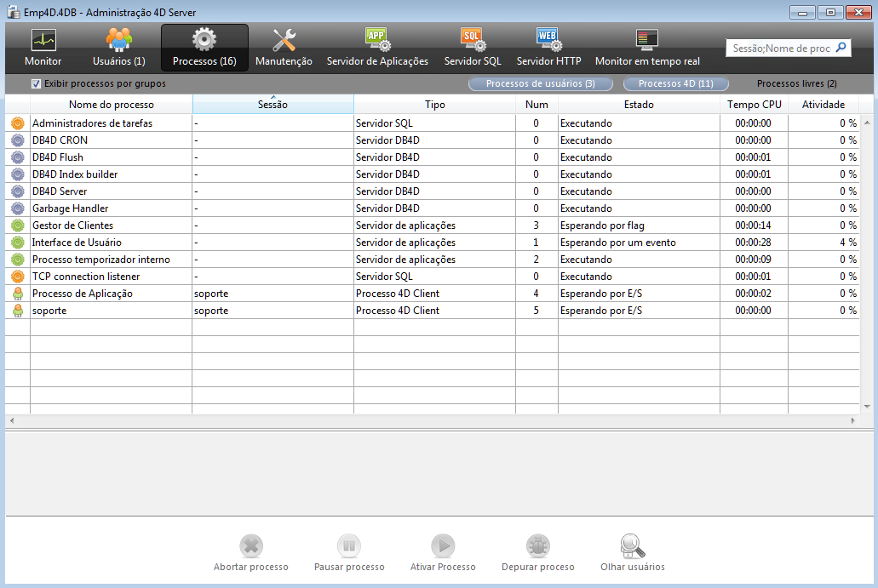Viewport: 878px width, 588px height.
Task: Open the Manutenção tools page
Action: tap(284, 41)
